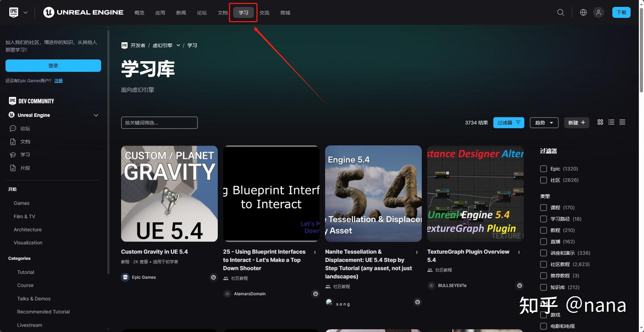Viewport: 644px width, 332px height.
Task: Open the search magnifier icon
Action: point(561,12)
